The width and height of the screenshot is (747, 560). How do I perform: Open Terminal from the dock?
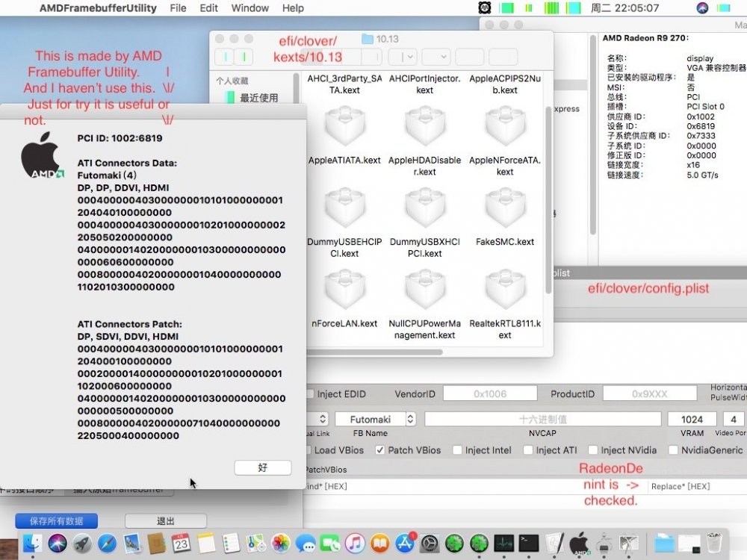529,544
